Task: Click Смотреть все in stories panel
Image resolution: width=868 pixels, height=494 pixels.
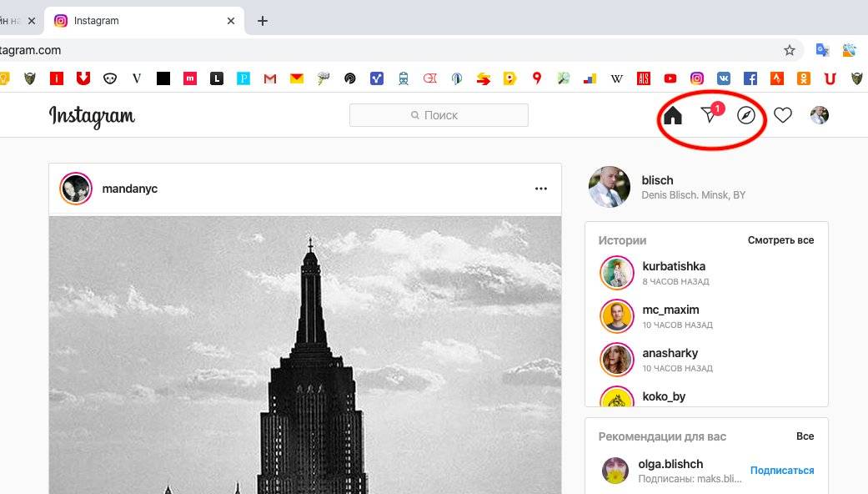Action: pyautogui.click(x=780, y=240)
